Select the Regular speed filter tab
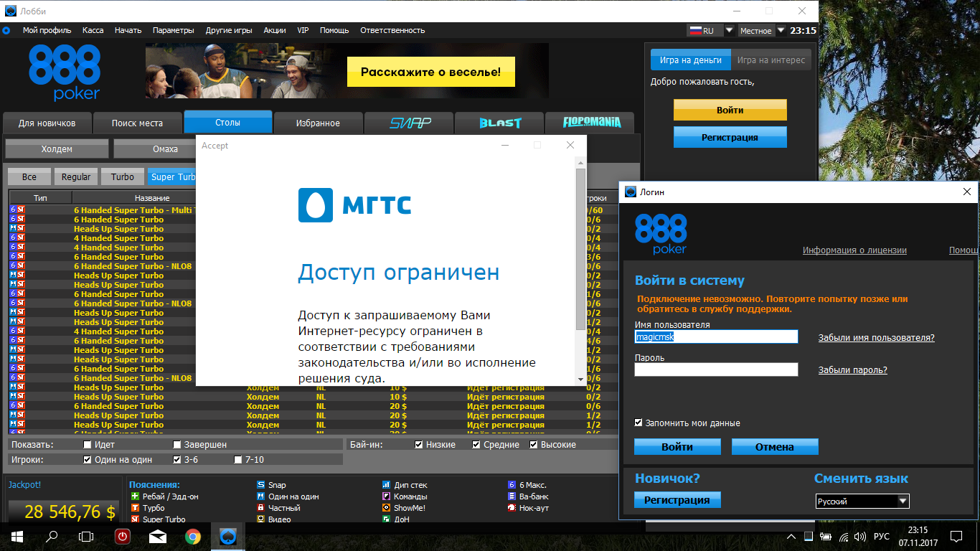The width and height of the screenshot is (980, 551). click(76, 176)
